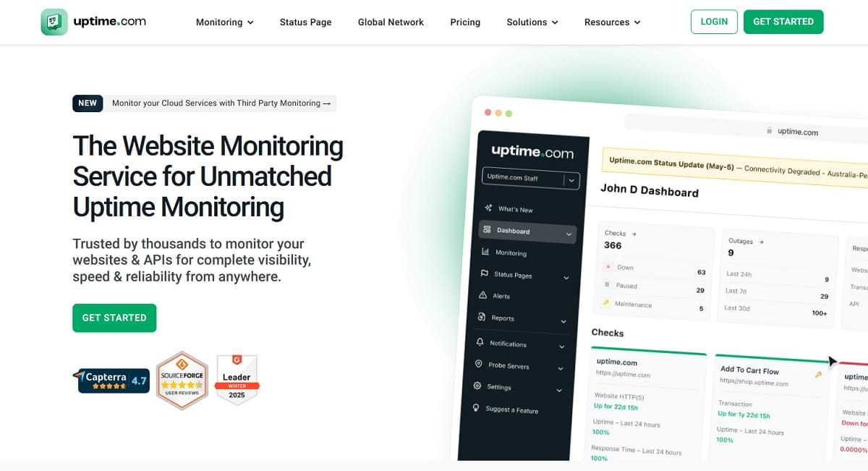The image size is (868, 471).
Task: Click the Reports icon in the sidebar
Action: [x=482, y=317]
